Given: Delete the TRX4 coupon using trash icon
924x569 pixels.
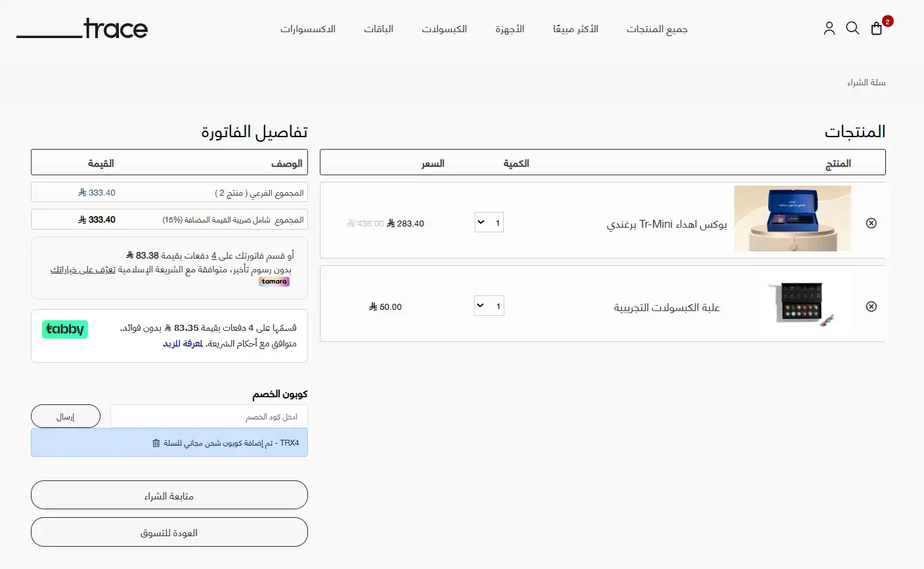Looking at the screenshot, I should point(156,443).
